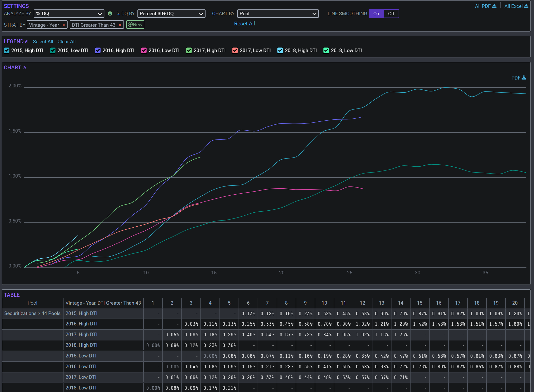Click the Reset All link

tap(244, 24)
